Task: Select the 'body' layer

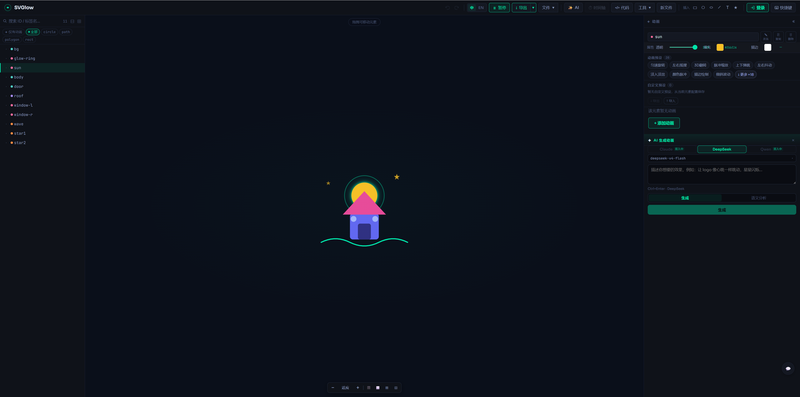Action: tap(42, 77)
